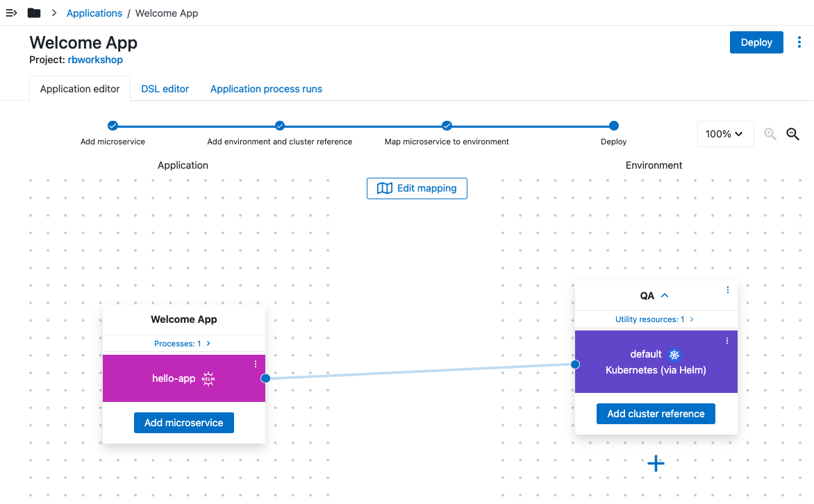
Task: Click the zoom out magnifier icon
Action: click(x=792, y=134)
